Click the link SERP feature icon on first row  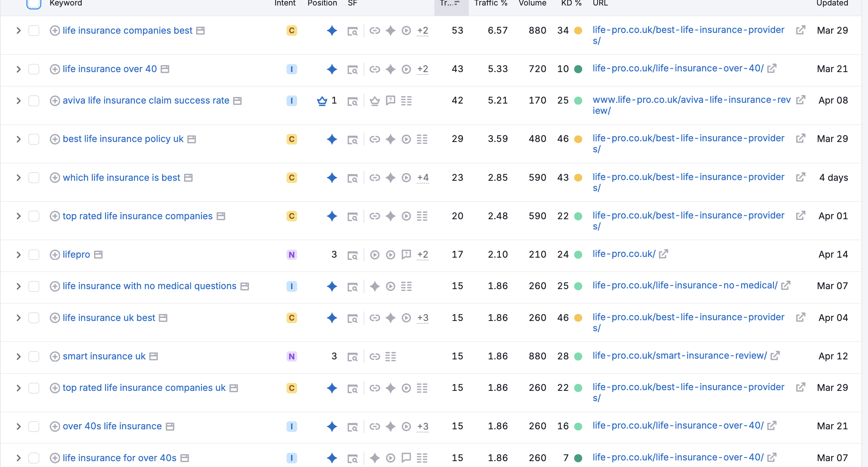[374, 31]
